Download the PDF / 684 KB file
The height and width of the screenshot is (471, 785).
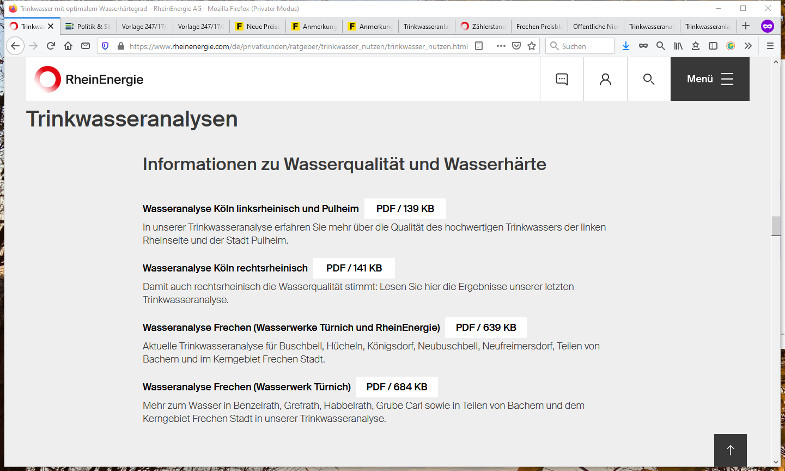397,387
